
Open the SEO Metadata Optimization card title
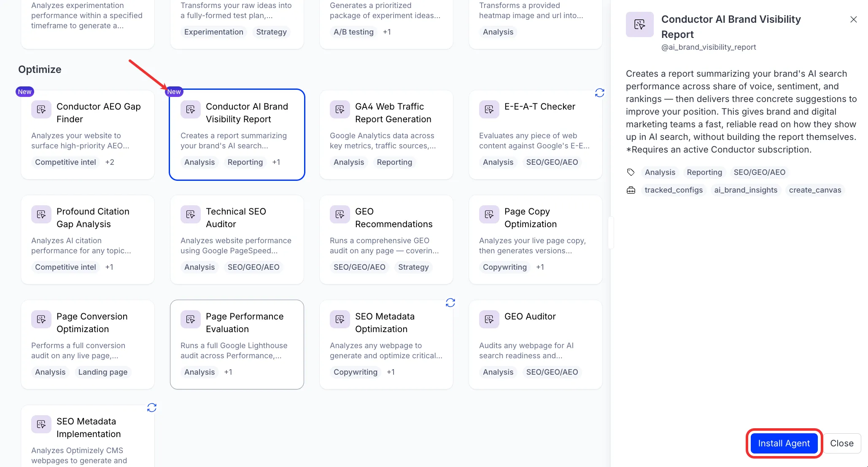pos(385,323)
